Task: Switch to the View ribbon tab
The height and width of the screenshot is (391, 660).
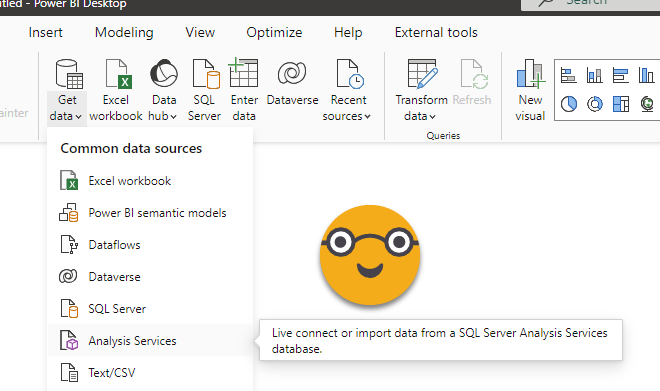Action: coord(200,32)
